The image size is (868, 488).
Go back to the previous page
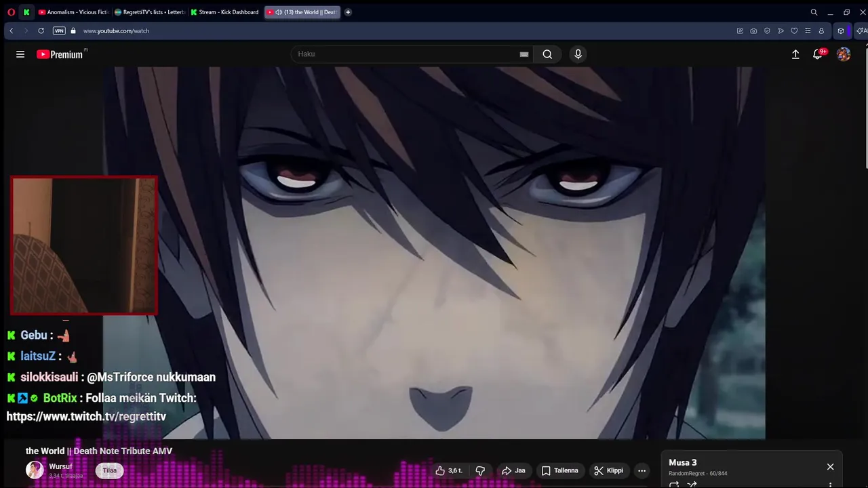pyautogui.click(x=12, y=30)
